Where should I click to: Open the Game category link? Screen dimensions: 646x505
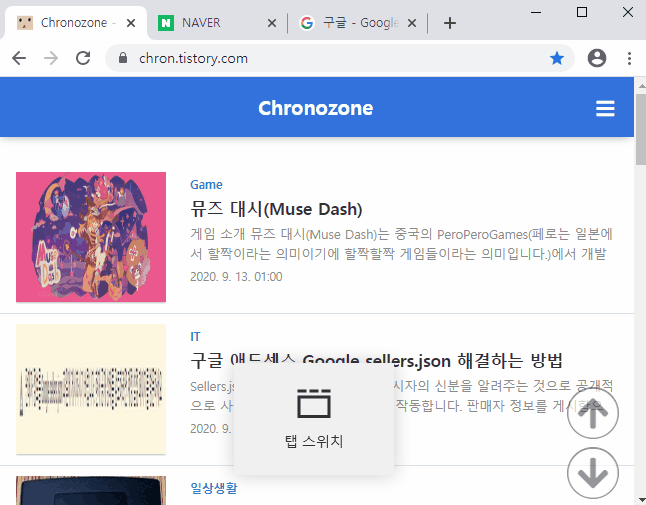coord(206,185)
